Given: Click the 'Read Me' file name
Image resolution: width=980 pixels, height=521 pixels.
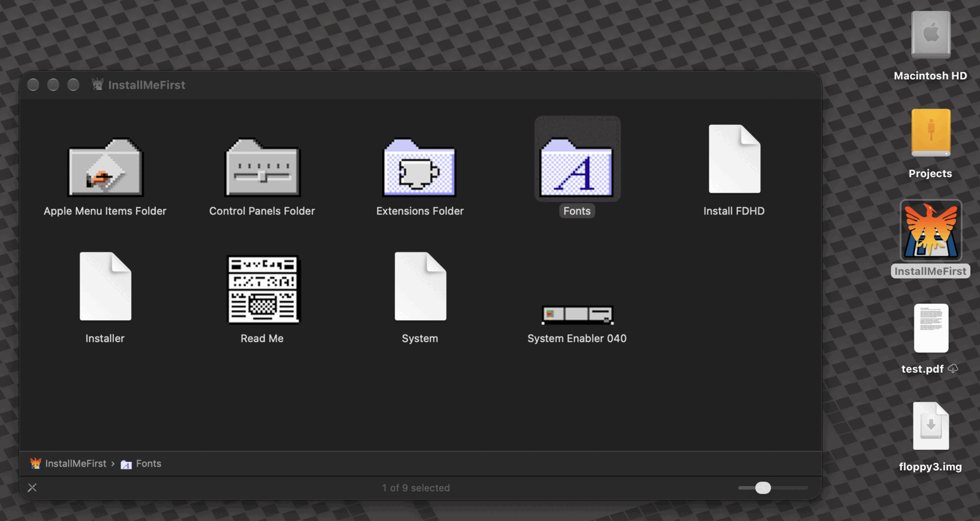Looking at the screenshot, I should [x=262, y=339].
